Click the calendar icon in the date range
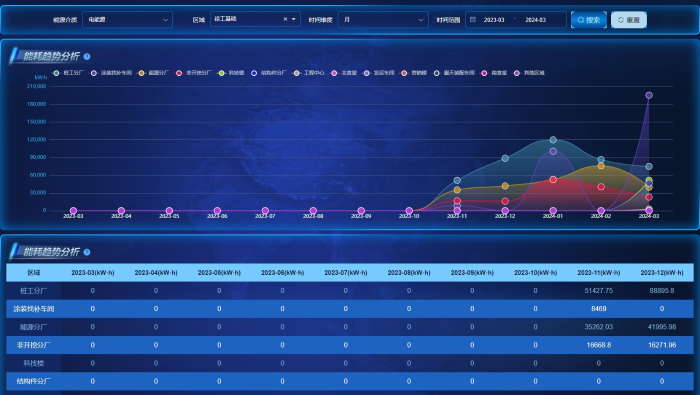The width and height of the screenshot is (700, 395). pos(473,20)
